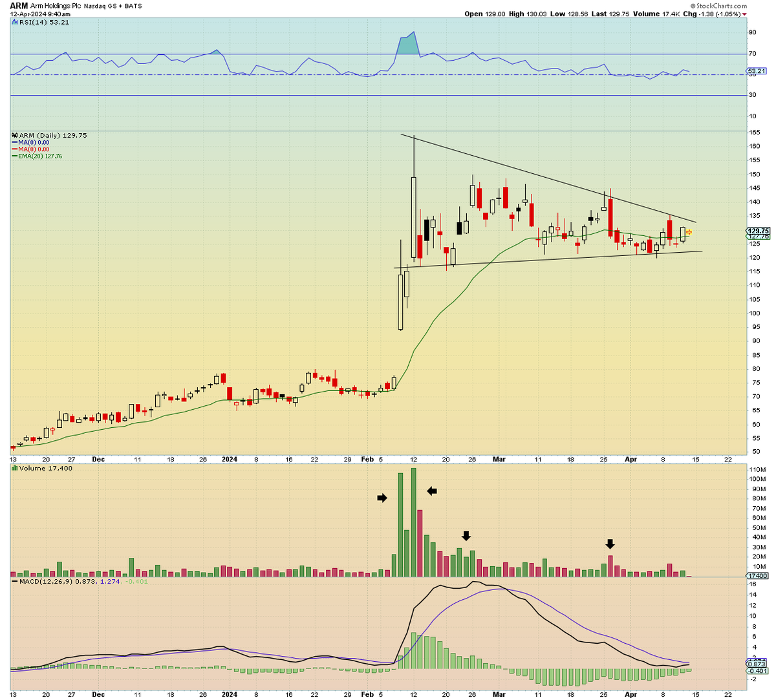
Task: Click the 110M label on the volume axis
Action: (x=756, y=469)
